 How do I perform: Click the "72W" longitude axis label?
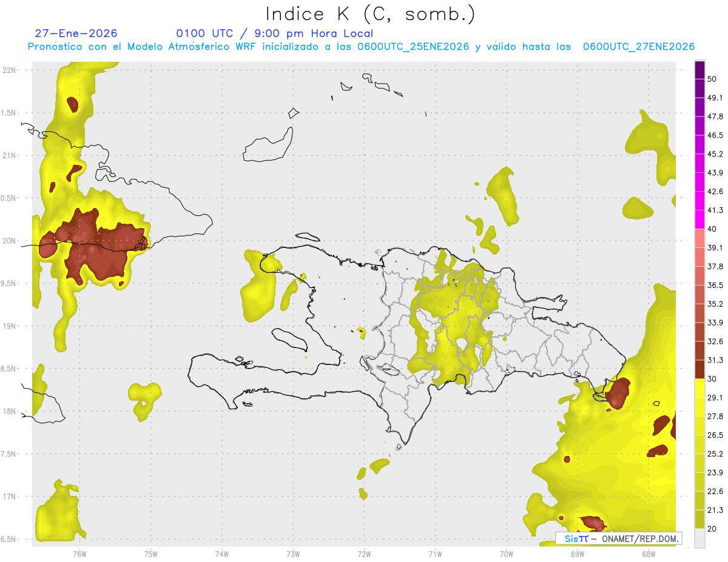pos(364,554)
